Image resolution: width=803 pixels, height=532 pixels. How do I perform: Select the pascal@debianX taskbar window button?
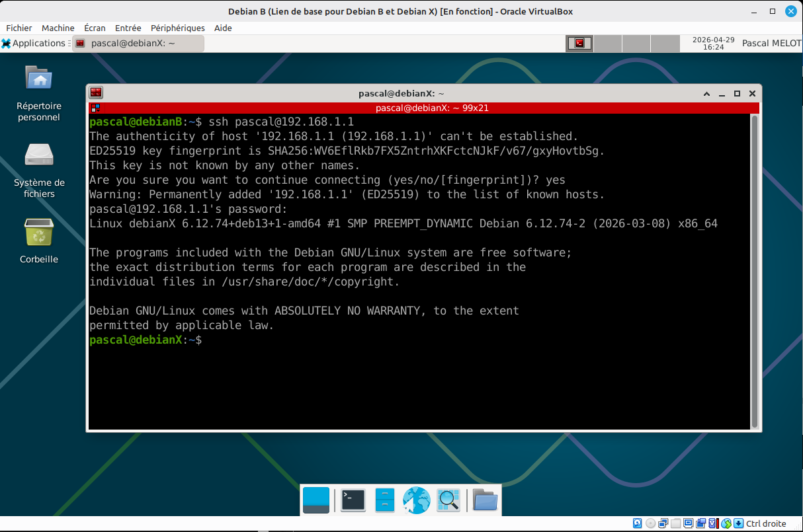point(138,43)
